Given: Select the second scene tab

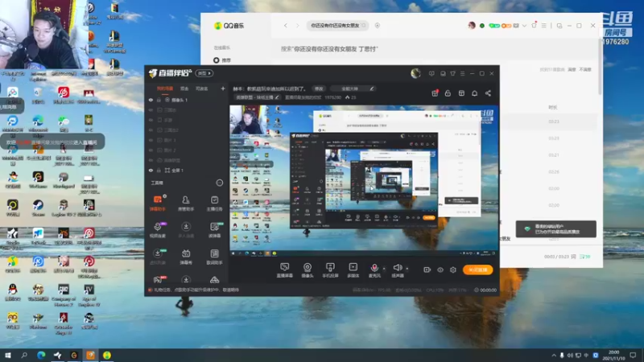Looking at the screenshot, I should coord(184,88).
